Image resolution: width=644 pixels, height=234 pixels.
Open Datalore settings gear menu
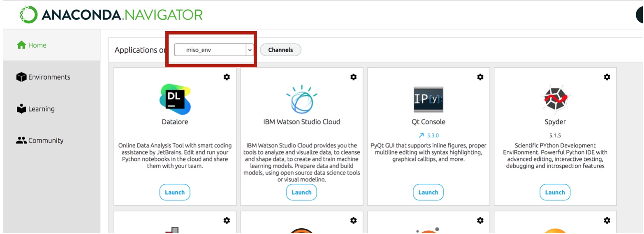pos(227,77)
